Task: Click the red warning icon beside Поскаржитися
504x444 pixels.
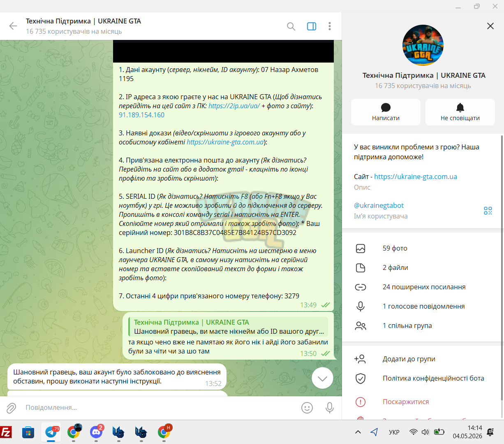Action: tap(361, 402)
